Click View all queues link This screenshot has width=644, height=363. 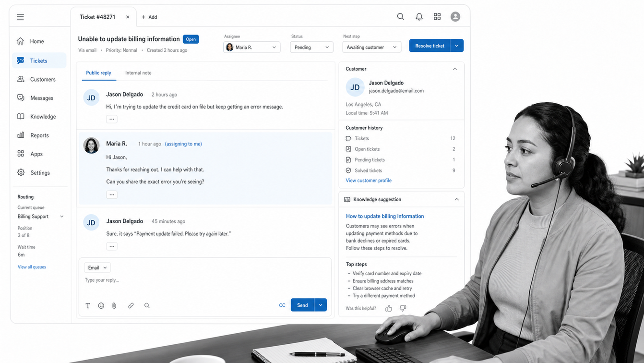[x=32, y=267]
